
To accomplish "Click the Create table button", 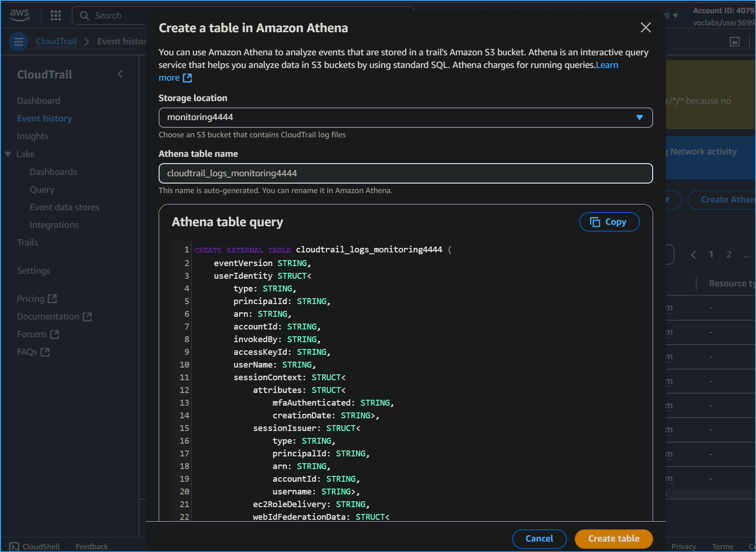I will [x=613, y=539].
